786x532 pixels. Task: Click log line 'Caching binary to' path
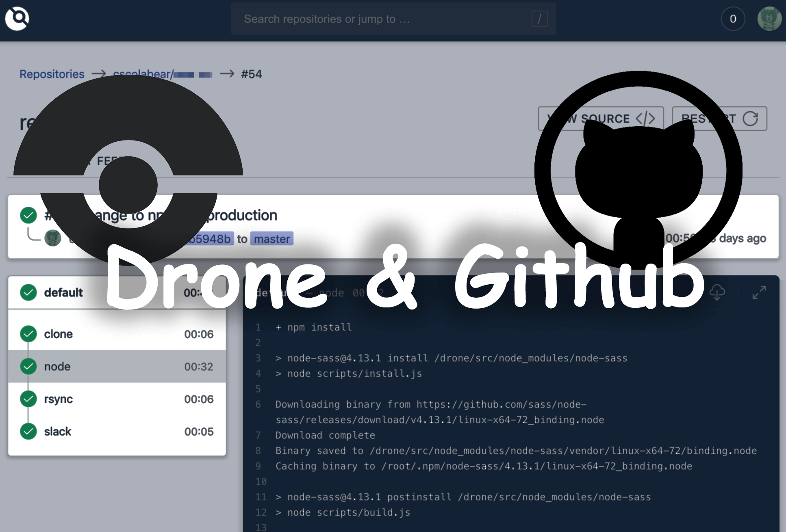pyautogui.click(x=484, y=466)
